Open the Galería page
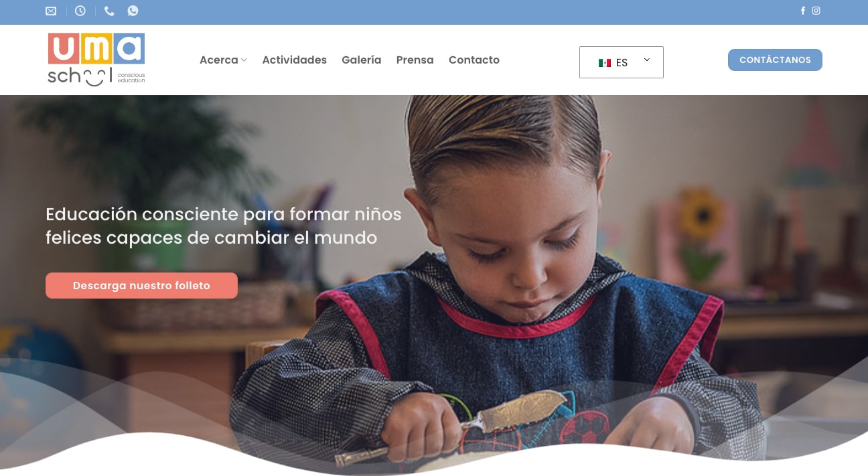Image resolution: width=868 pixels, height=476 pixels. click(362, 60)
